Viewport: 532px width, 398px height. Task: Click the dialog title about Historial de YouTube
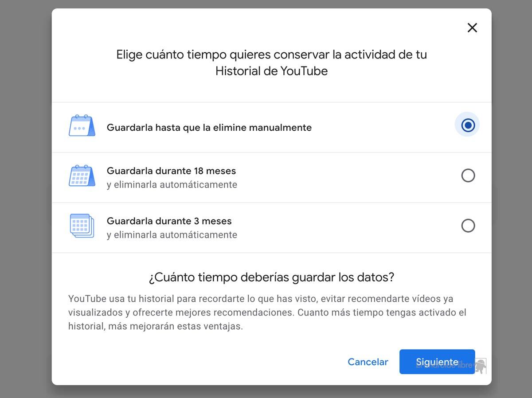coord(271,62)
